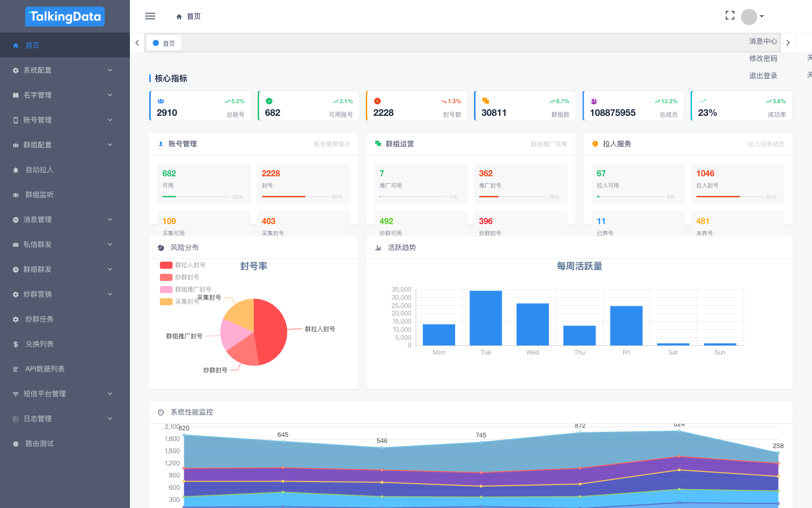Click the API数据列表 list icon

[16, 369]
